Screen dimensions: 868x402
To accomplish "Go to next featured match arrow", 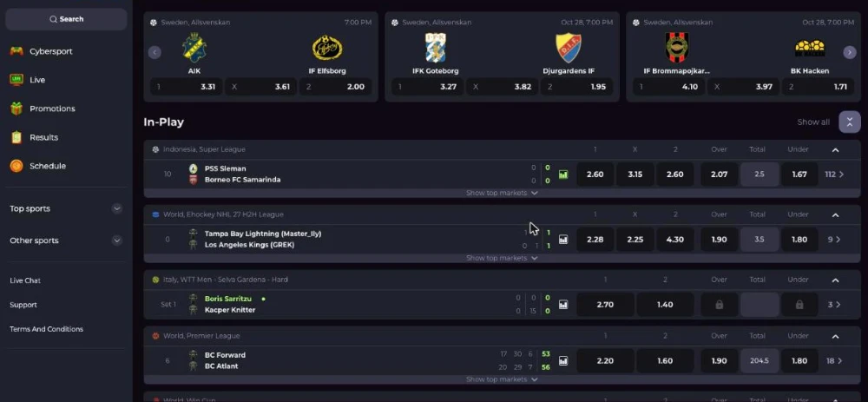I will [850, 52].
